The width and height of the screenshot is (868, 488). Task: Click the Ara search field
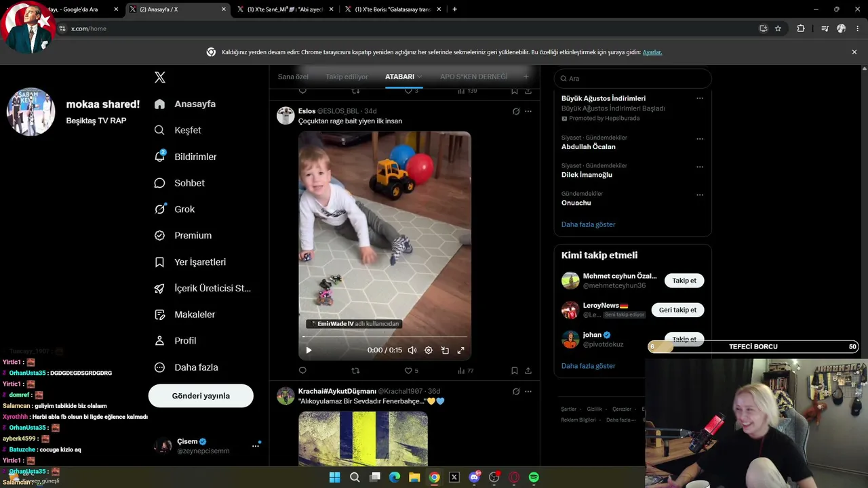point(633,79)
